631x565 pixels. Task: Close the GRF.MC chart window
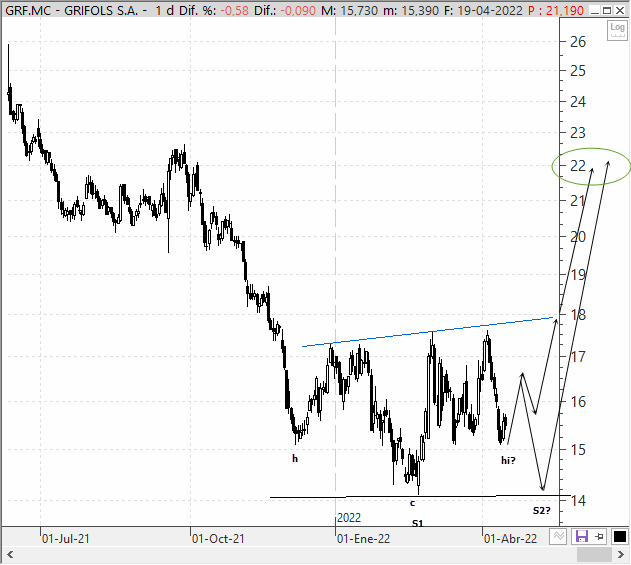click(620, 10)
